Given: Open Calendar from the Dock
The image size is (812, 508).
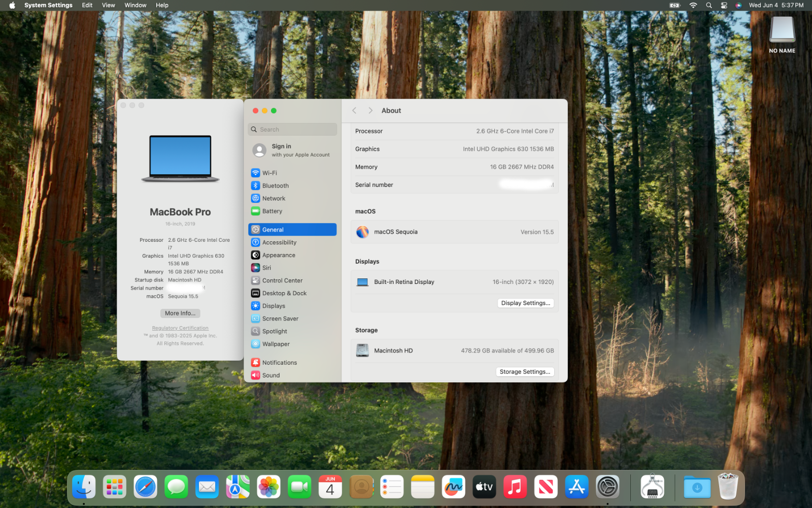Looking at the screenshot, I should tap(330, 487).
